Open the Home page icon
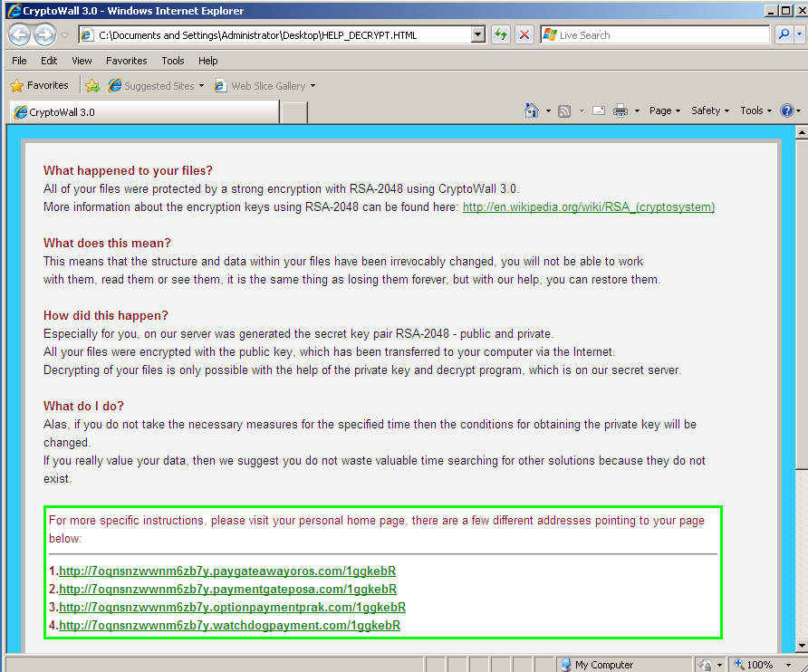Image resolution: width=808 pixels, height=672 pixels. [x=532, y=110]
